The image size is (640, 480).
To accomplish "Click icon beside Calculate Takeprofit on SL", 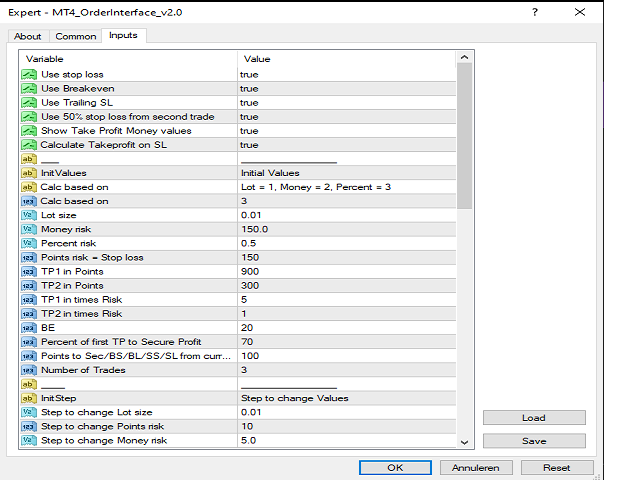I will tap(29, 145).
